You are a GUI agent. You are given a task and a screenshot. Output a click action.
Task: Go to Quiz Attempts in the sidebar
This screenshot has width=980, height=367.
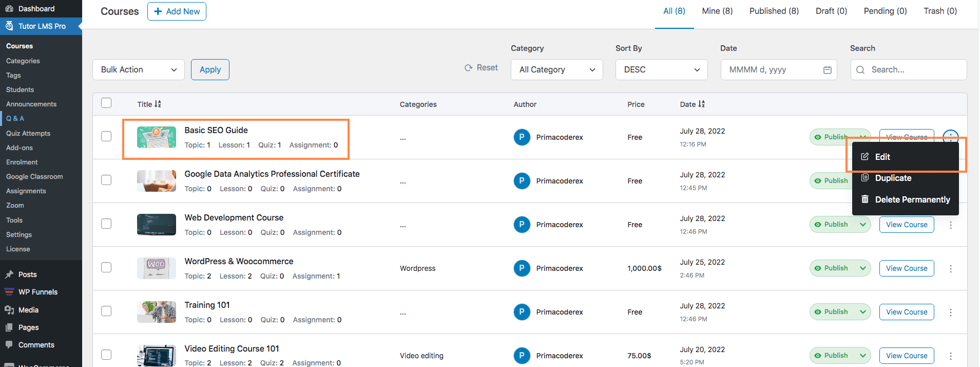[28, 133]
